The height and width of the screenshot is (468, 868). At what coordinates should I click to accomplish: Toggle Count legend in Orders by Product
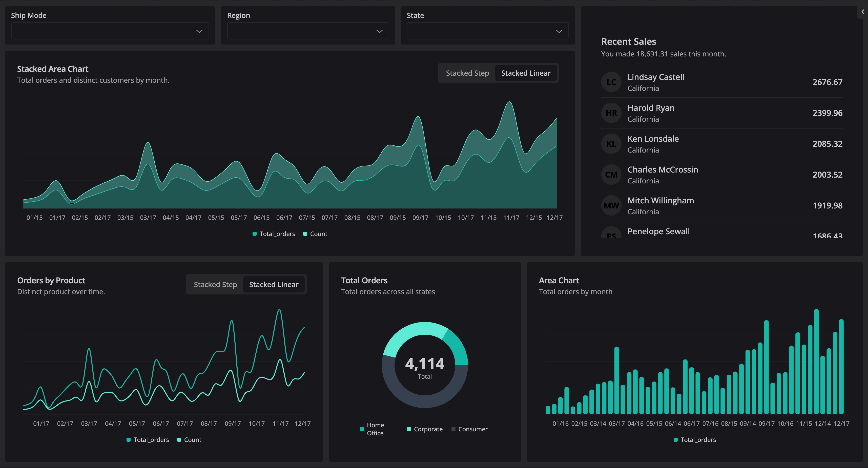(x=189, y=440)
